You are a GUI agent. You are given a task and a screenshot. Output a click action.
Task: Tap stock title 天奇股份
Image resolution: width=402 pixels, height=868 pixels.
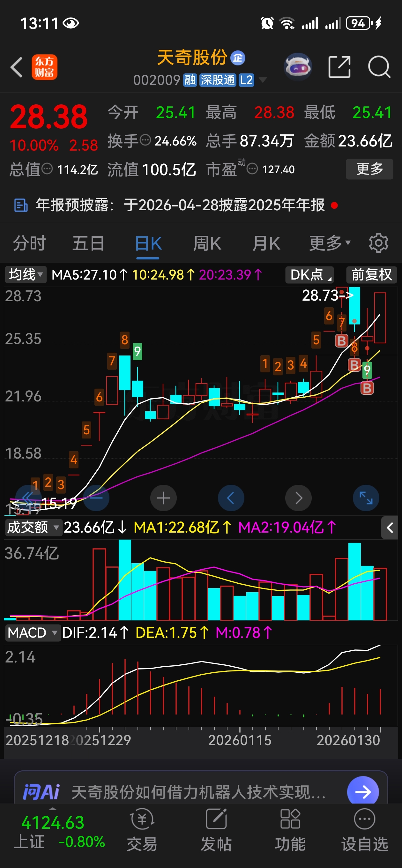click(x=192, y=57)
